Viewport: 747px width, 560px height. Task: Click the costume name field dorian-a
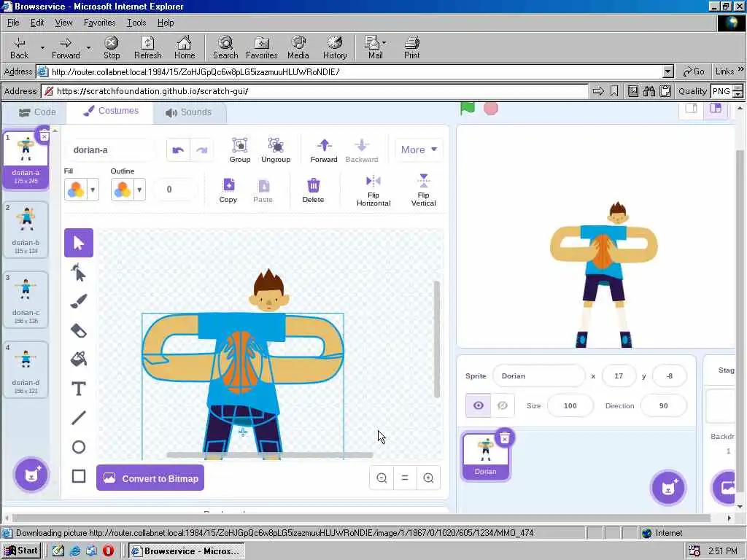(111, 150)
